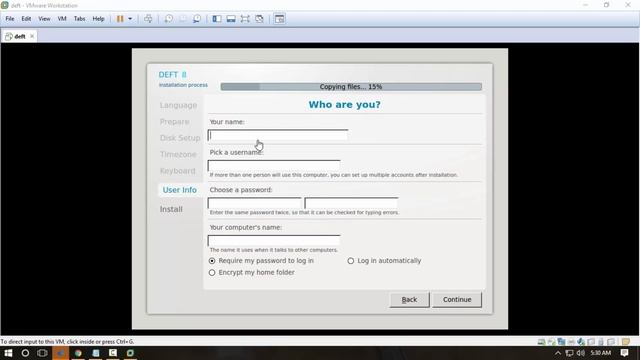
Task: Click the first password field
Action: point(255,203)
